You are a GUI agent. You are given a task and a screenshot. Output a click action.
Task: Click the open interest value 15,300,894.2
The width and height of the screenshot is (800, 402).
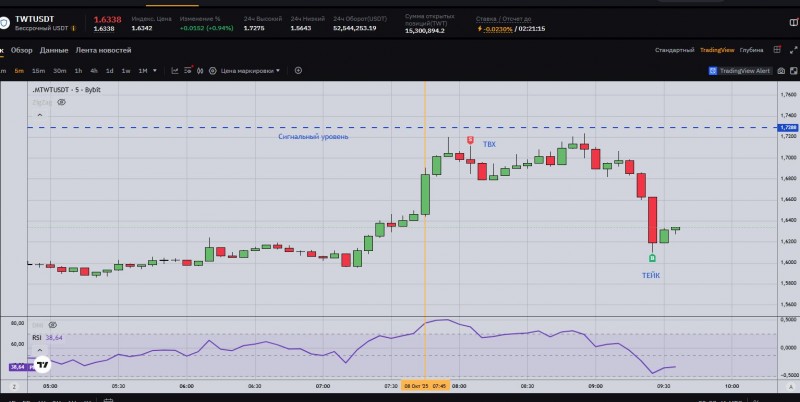click(x=424, y=31)
